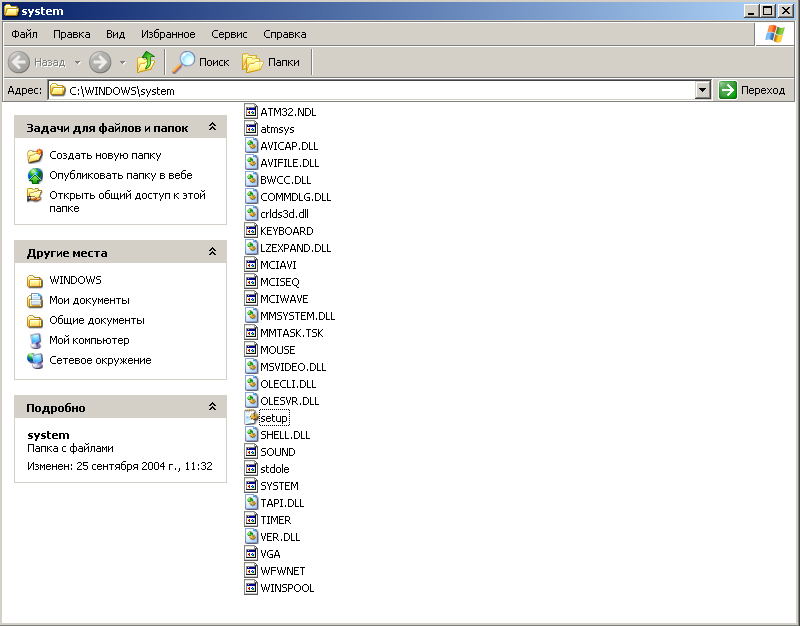Open the Правка menu
The height and width of the screenshot is (626, 800).
point(71,34)
